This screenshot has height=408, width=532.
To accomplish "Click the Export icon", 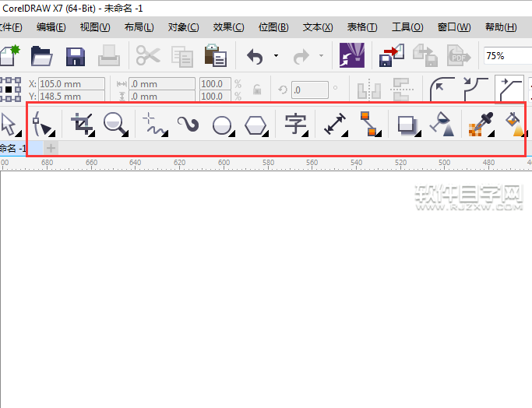I will (425, 55).
